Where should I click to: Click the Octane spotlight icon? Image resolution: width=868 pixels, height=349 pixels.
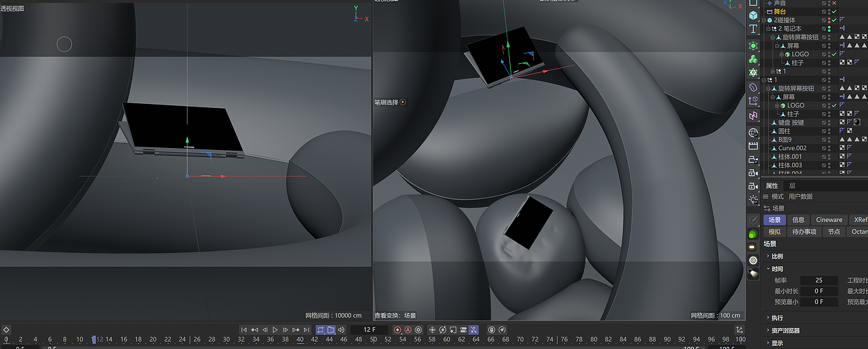[x=753, y=273]
